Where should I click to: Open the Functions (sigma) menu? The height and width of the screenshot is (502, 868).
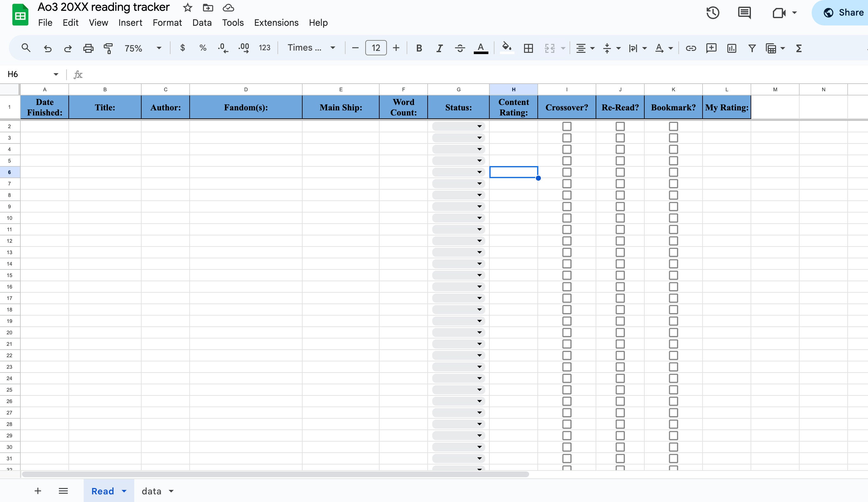(x=798, y=48)
